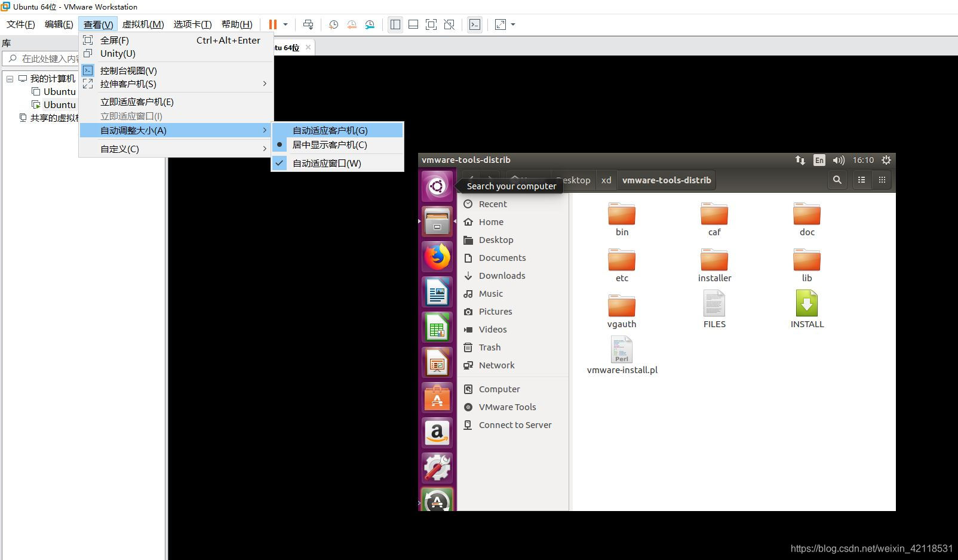This screenshot has width=958, height=560.
Task: Collapse the 我的计算机 tree node
Action: [x=10, y=79]
